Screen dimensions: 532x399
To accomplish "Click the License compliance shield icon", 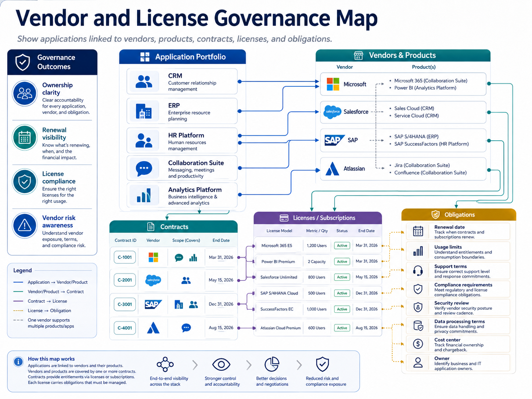I will (x=25, y=181).
